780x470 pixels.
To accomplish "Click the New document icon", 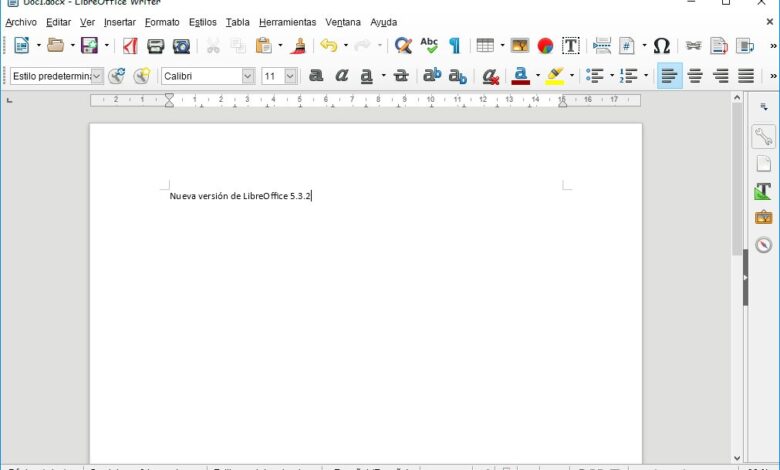I will pos(21,45).
